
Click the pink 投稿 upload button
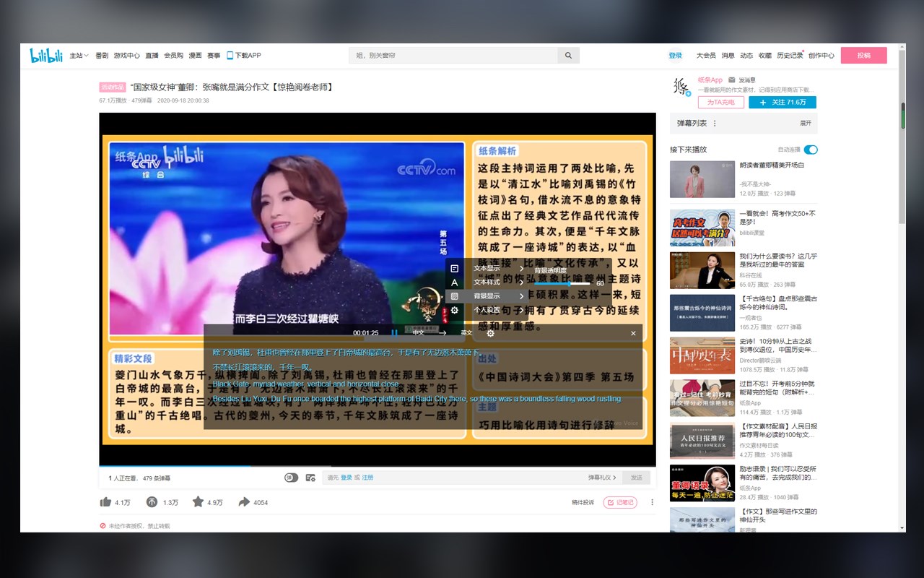pyautogui.click(x=863, y=56)
